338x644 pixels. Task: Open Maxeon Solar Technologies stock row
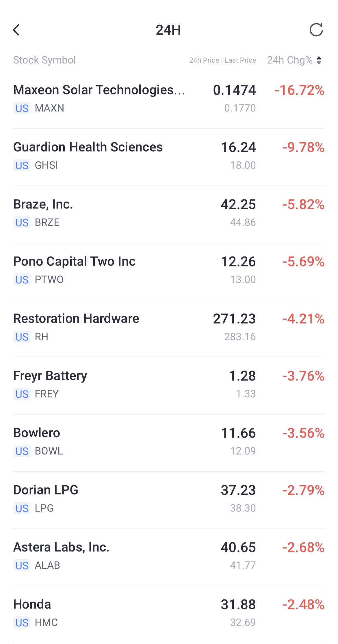click(x=99, y=90)
